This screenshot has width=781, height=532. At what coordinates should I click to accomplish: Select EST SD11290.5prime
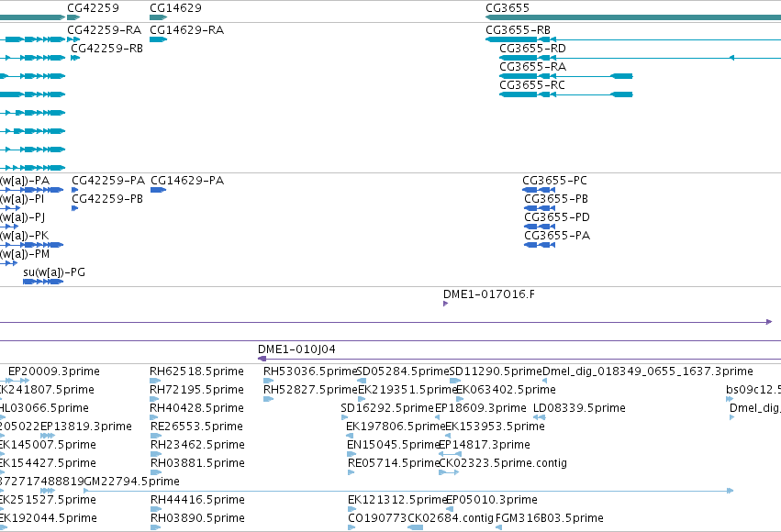(x=496, y=371)
